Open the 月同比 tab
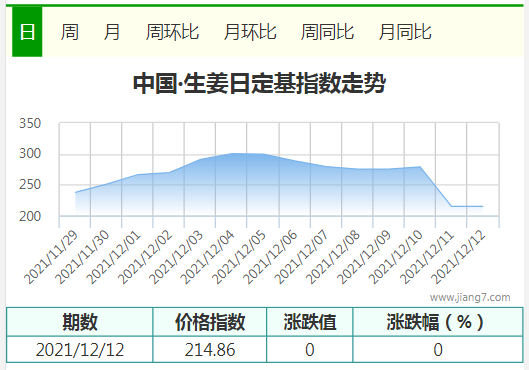Viewport: 529px width, 370px height. coord(405,32)
